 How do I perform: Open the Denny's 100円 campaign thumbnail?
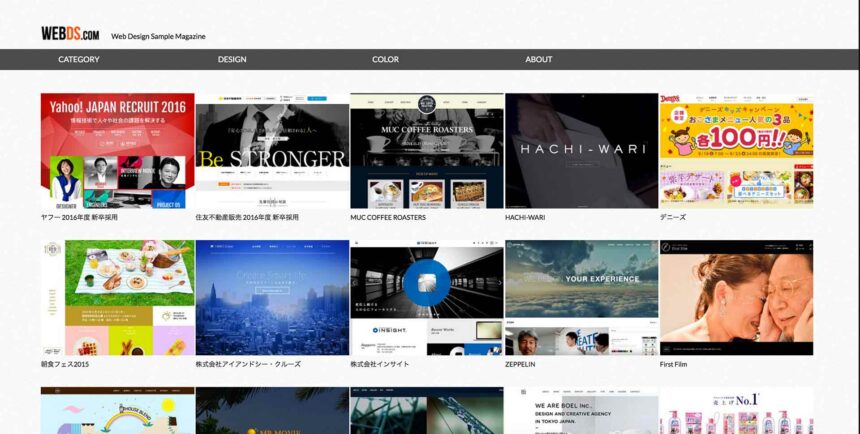(x=737, y=151)
